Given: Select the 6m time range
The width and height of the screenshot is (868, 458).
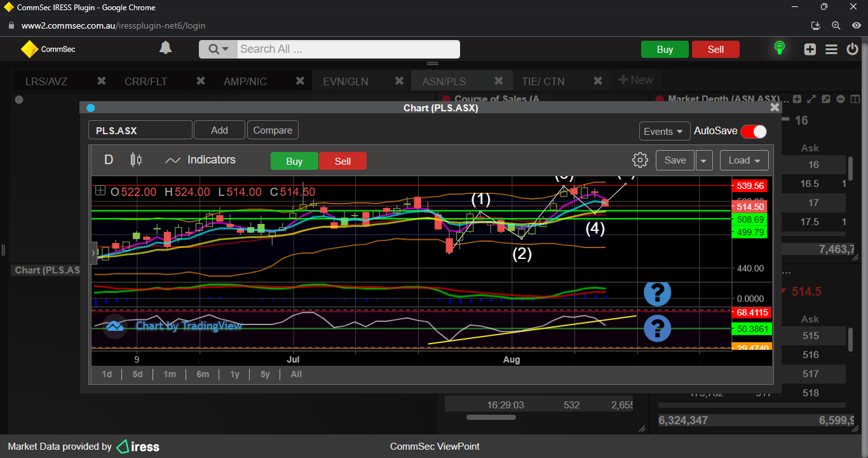Looking at the screenshot, I should [x=203, y=374].
